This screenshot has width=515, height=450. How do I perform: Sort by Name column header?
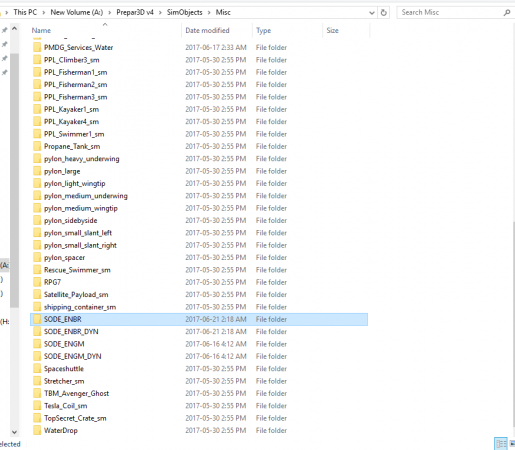coord(41,30)
